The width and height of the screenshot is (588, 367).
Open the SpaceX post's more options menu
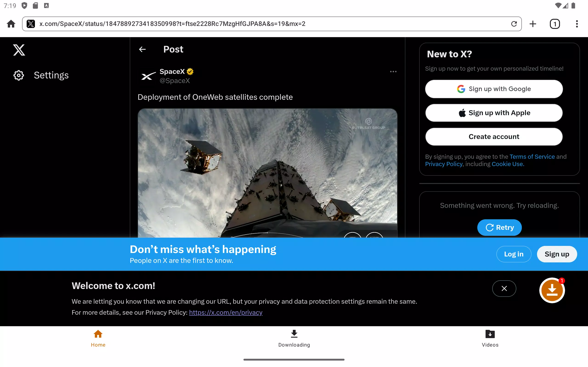(x=393, y=72)
